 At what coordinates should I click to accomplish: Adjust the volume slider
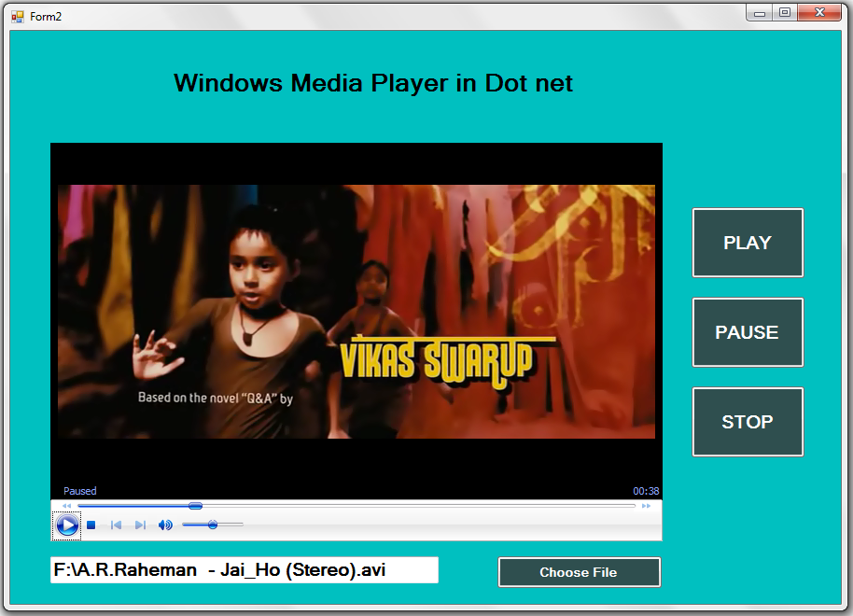point(212,525)
